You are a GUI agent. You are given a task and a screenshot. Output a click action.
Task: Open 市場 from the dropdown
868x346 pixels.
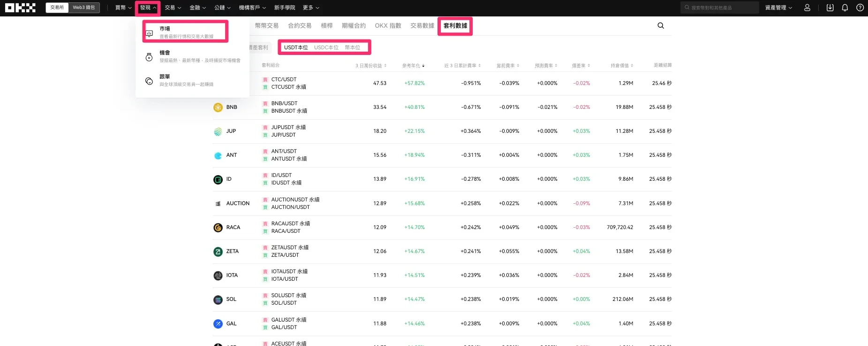[186, 32]
